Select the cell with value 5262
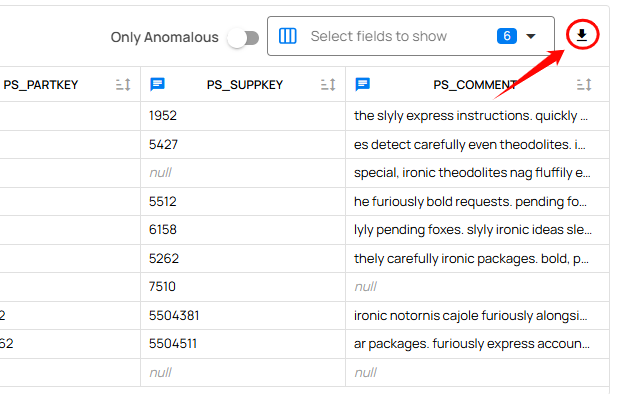 243,258
